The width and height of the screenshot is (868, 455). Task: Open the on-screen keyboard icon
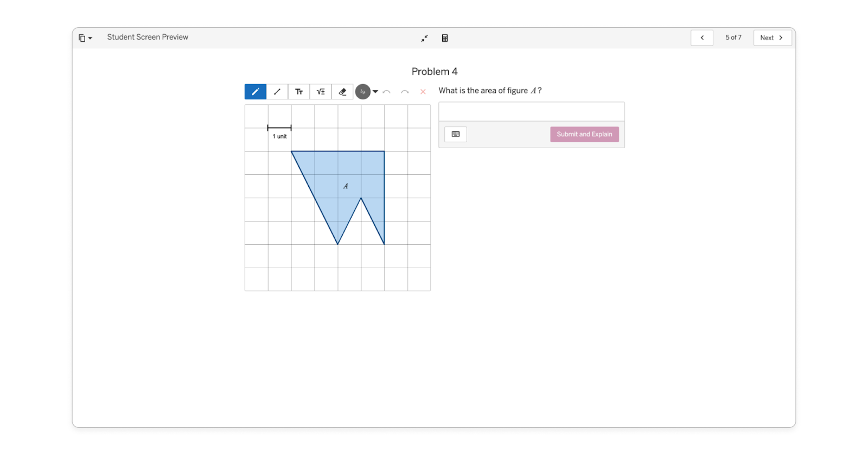[x=455, y=134]
